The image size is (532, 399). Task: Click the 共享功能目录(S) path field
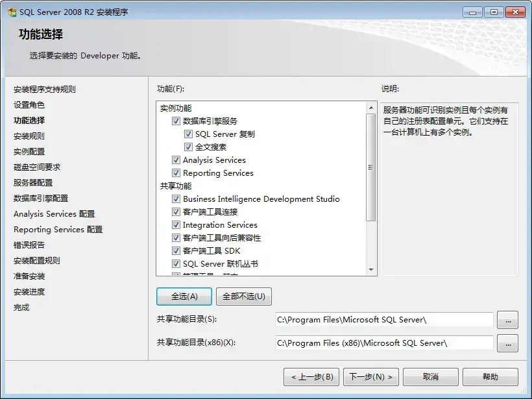click(384, 320)
